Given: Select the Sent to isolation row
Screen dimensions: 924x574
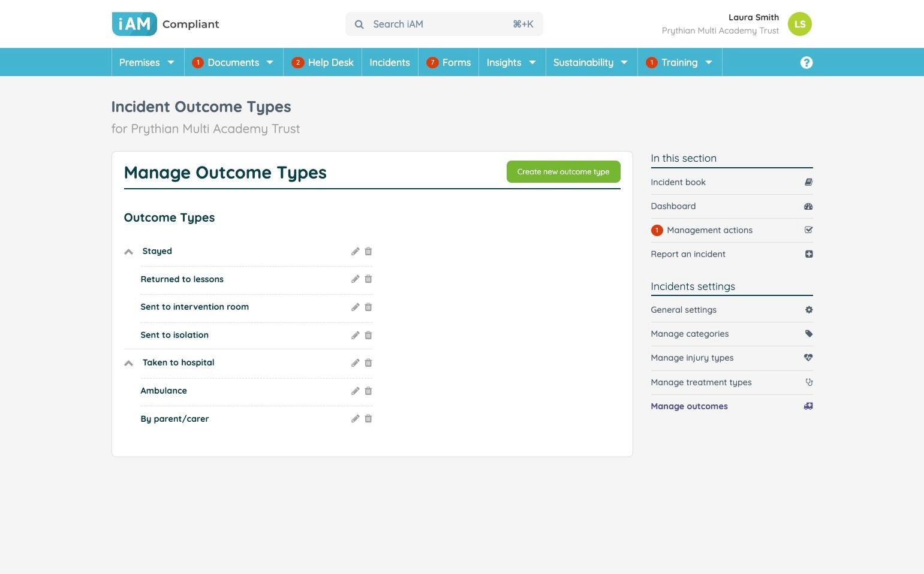Looking at the screenshot, I should [256, 336].
